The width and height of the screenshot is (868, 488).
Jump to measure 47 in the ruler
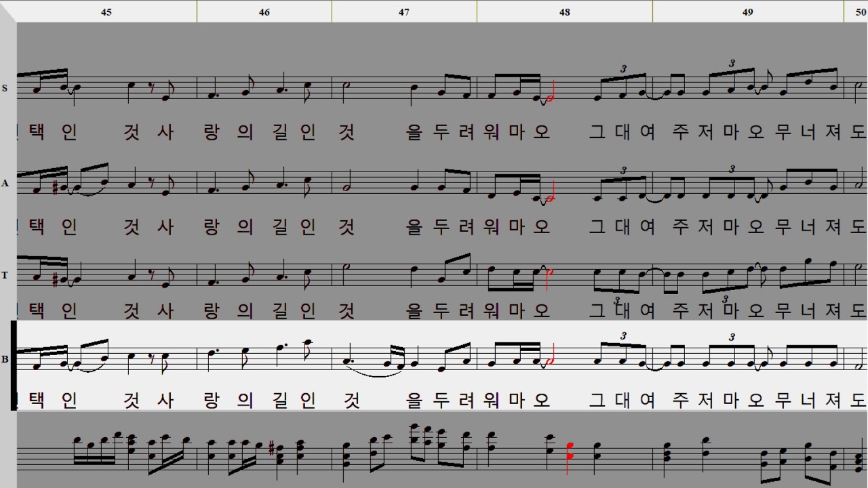(404, 12)
